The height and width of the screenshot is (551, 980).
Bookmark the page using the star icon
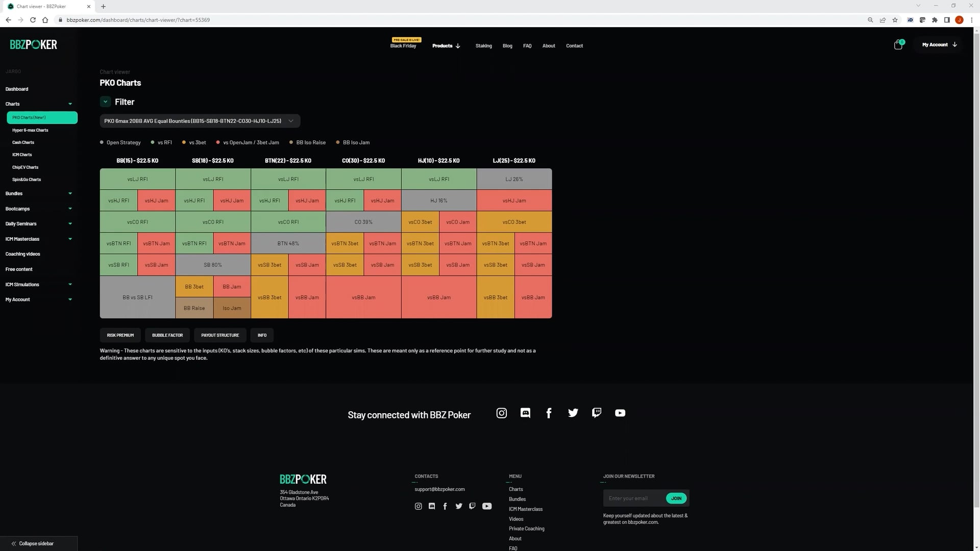coord(895,20)
